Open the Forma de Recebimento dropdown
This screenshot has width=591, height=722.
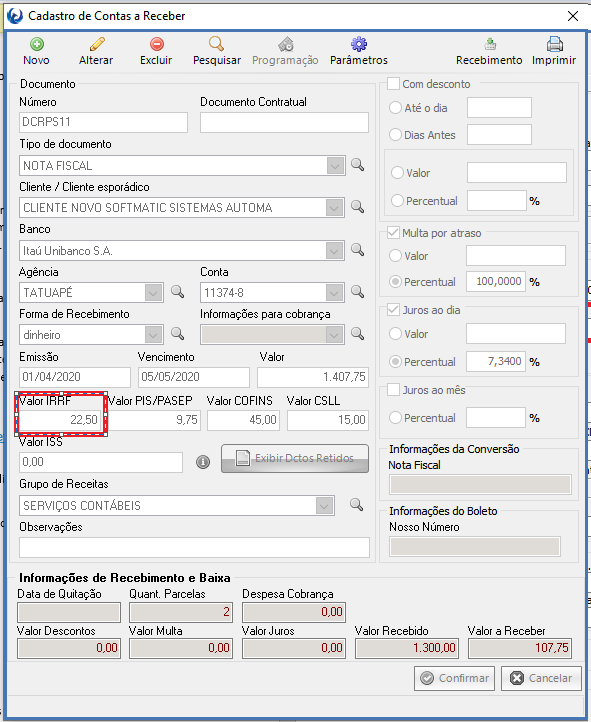154,335
